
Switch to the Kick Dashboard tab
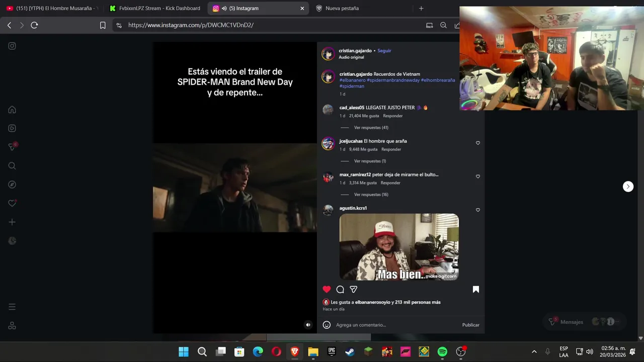(155, 8)
